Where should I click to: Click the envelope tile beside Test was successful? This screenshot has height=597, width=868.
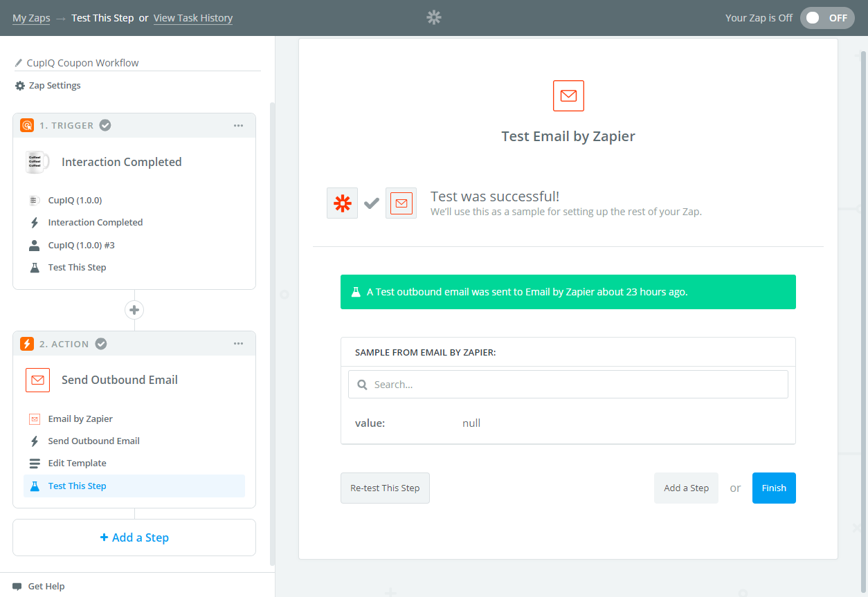(401, 203)
